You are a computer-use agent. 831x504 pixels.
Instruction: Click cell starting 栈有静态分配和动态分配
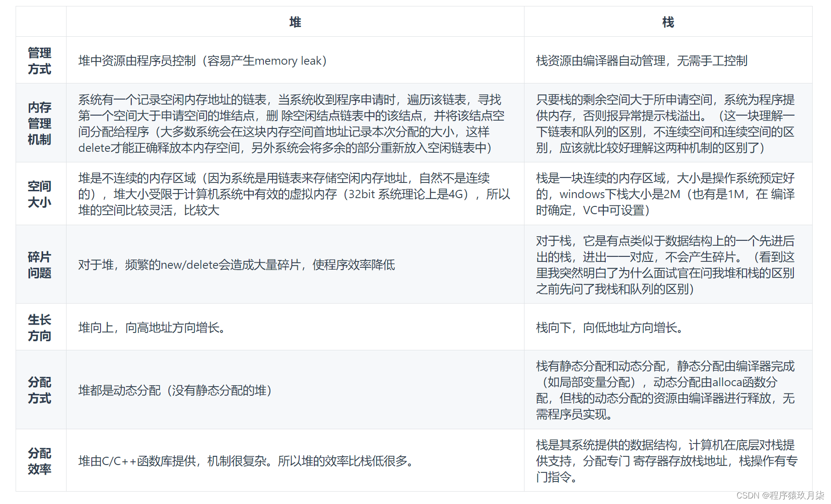[668, 390]
